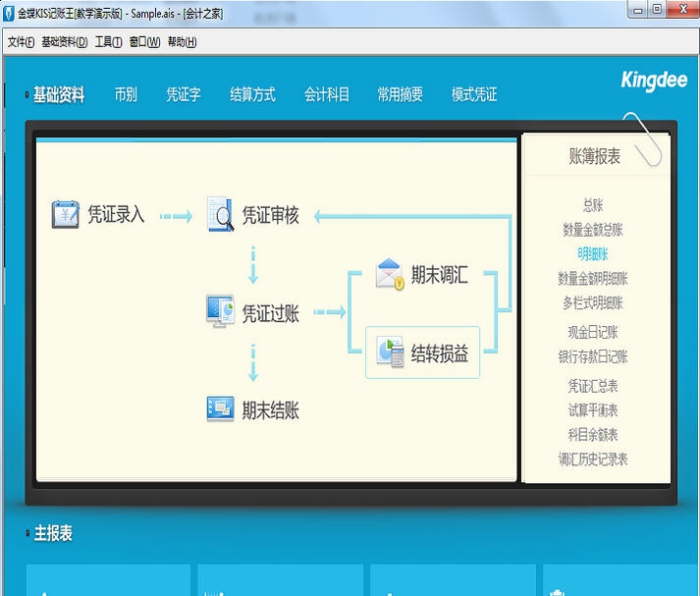Click the 凭证审核 label
This screenshot has height=596, width=700.
271,215
